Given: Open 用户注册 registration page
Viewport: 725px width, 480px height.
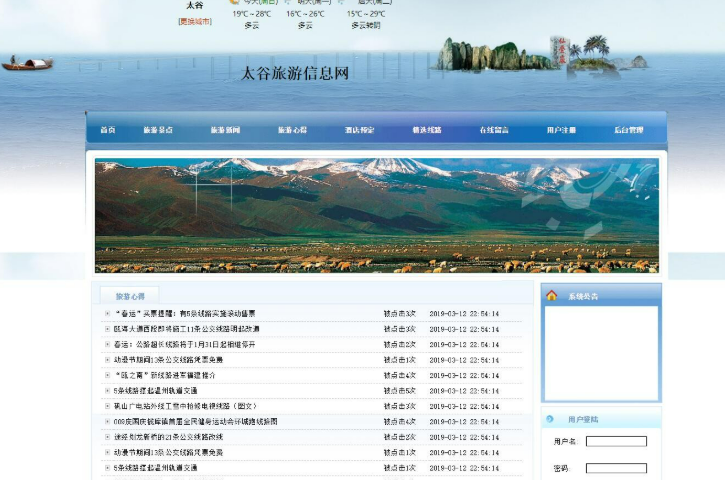Looking at the screenshot, I should 561,130.
